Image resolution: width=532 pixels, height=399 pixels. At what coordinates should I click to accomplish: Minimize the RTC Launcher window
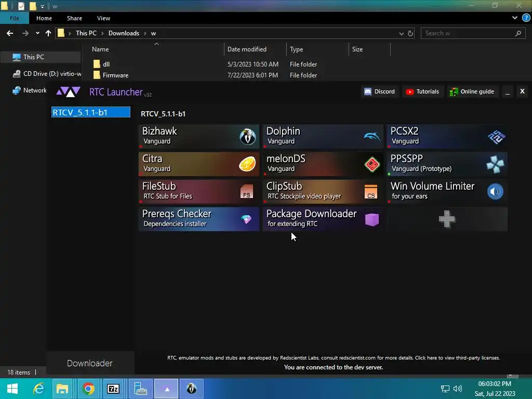point(508,91)
